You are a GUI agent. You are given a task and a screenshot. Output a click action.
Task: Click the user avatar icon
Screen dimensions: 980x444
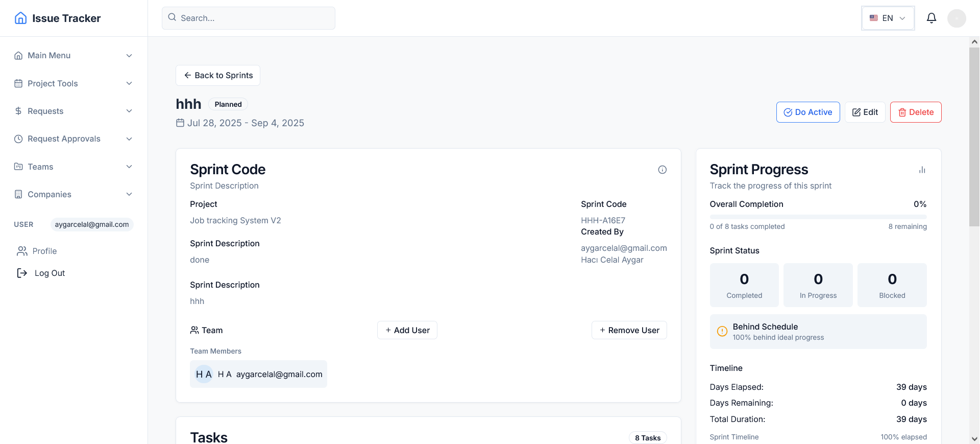957,18
